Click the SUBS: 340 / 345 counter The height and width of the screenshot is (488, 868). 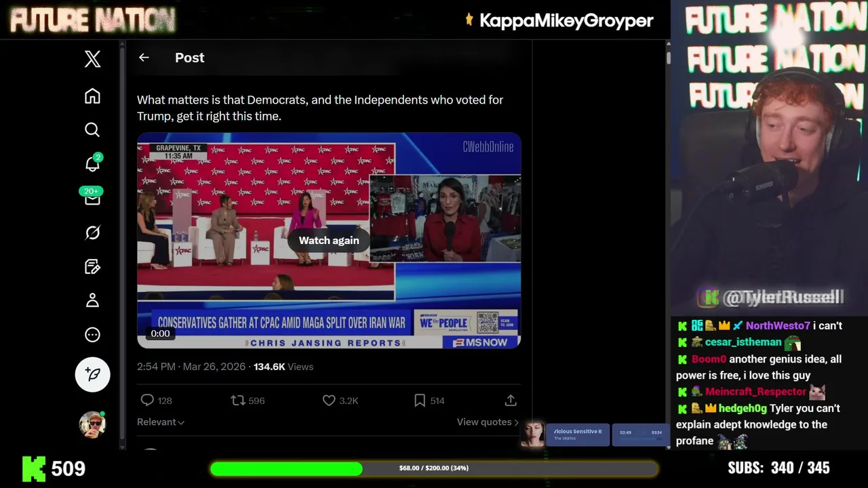coord(778,468)
